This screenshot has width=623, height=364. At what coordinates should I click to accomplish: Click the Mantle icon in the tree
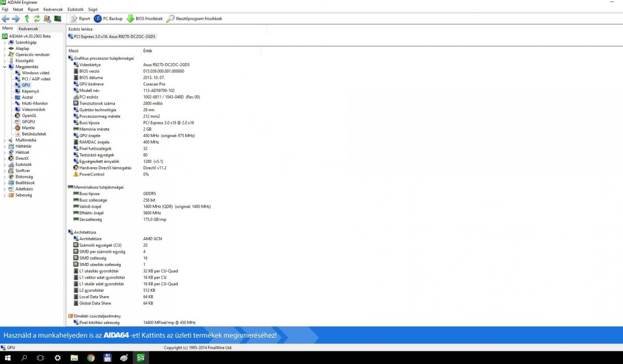(x=18, y=127)
